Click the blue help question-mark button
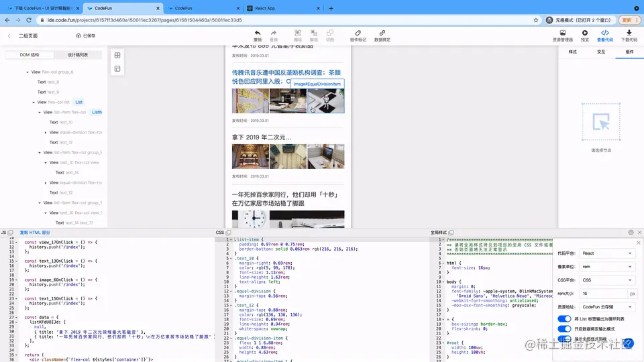Screen dimensions: 644x362 click(x=629, y=343)
